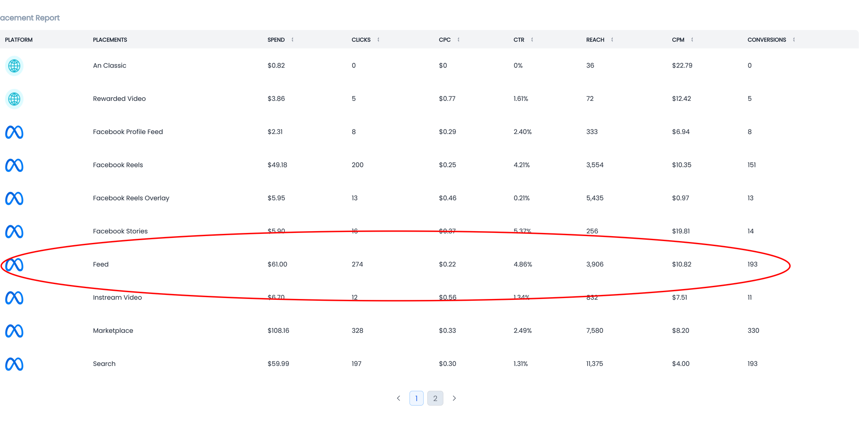Sort by CONVERSIONS column
Image resolution: width=868 pixels, height=422 pixels.
[794, 40]
